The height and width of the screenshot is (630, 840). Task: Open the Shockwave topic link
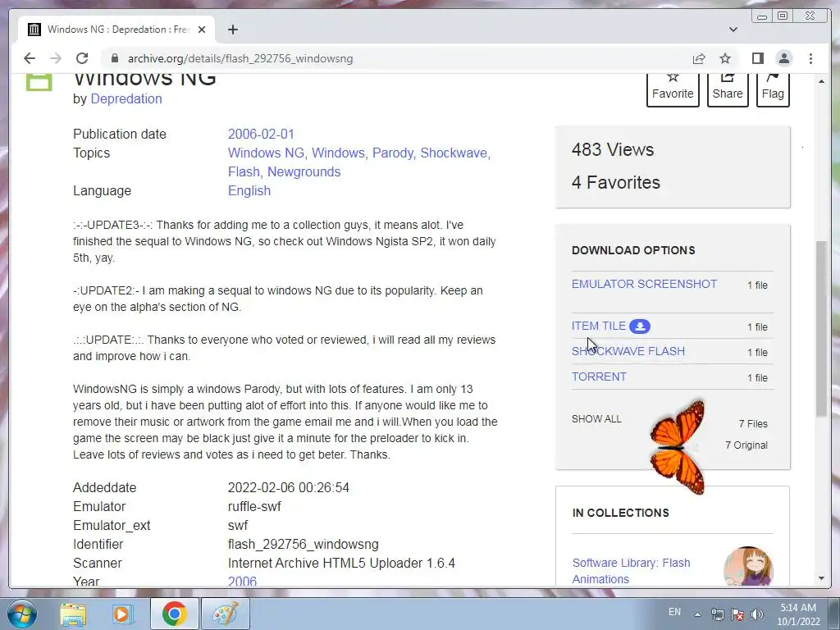[454, 153]
